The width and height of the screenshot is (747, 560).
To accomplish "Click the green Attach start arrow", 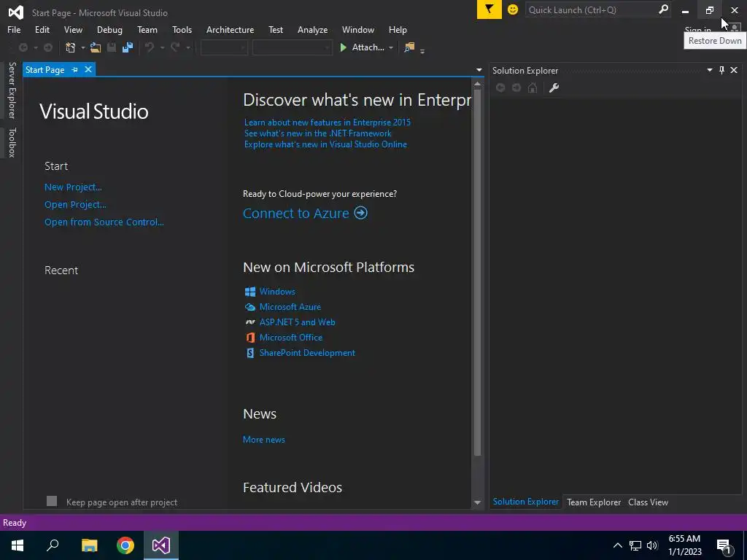I will pos(343,47).
